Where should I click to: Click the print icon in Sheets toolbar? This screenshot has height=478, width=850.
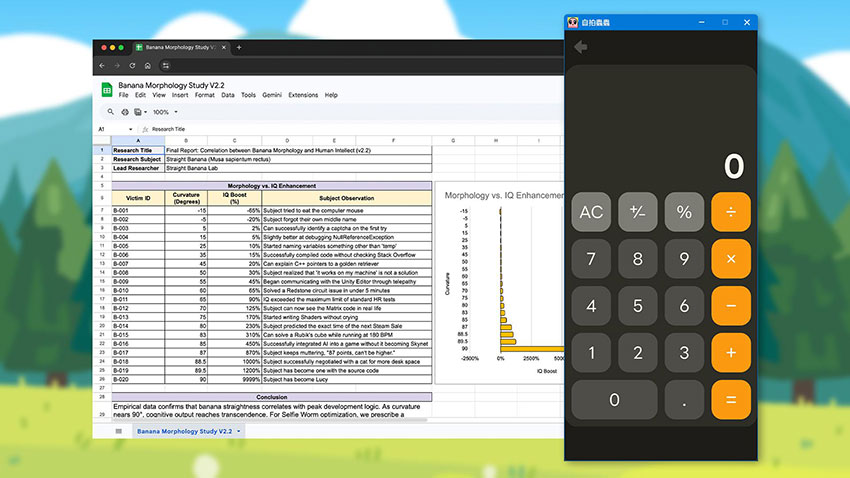125,112
